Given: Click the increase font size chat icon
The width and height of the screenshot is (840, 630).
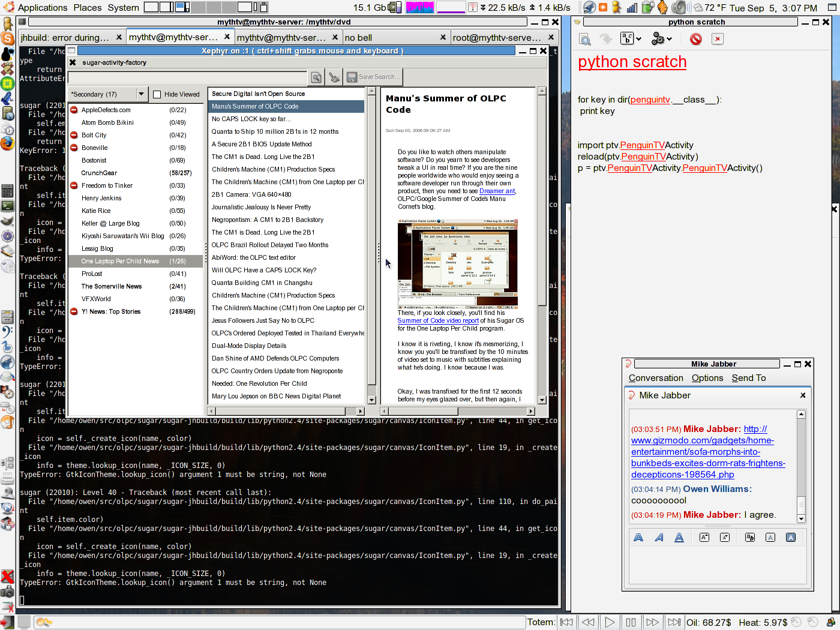Looking at the screenshot, I should (x=704, y=538).
